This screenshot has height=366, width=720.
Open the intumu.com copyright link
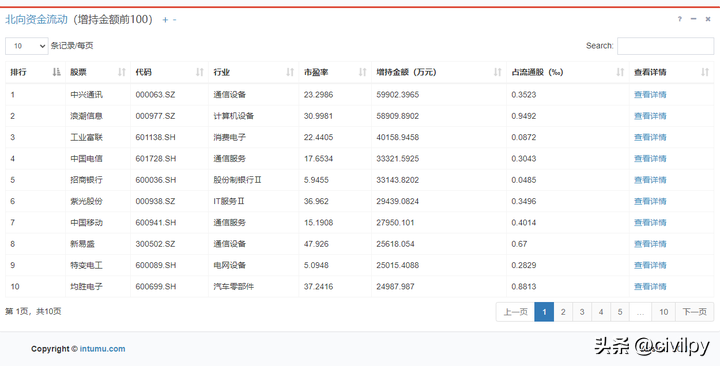102,349
